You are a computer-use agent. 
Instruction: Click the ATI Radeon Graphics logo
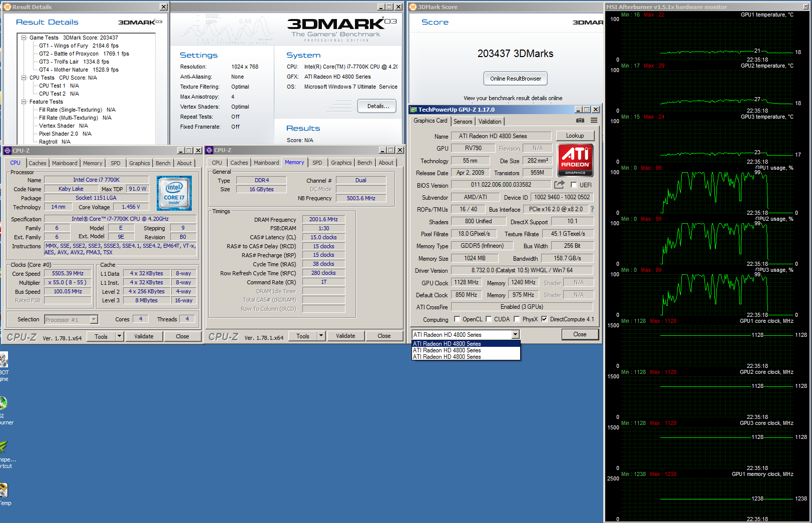point(575,160)
